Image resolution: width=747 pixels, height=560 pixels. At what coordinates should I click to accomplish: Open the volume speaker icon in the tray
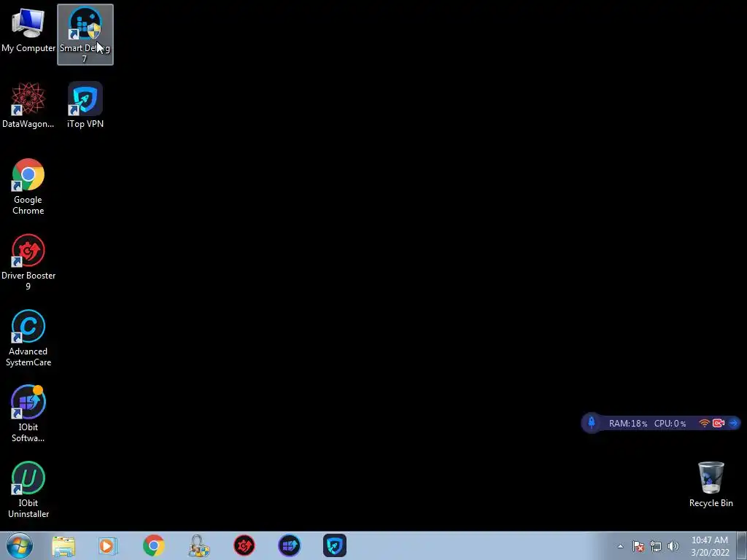pos(673,546)
